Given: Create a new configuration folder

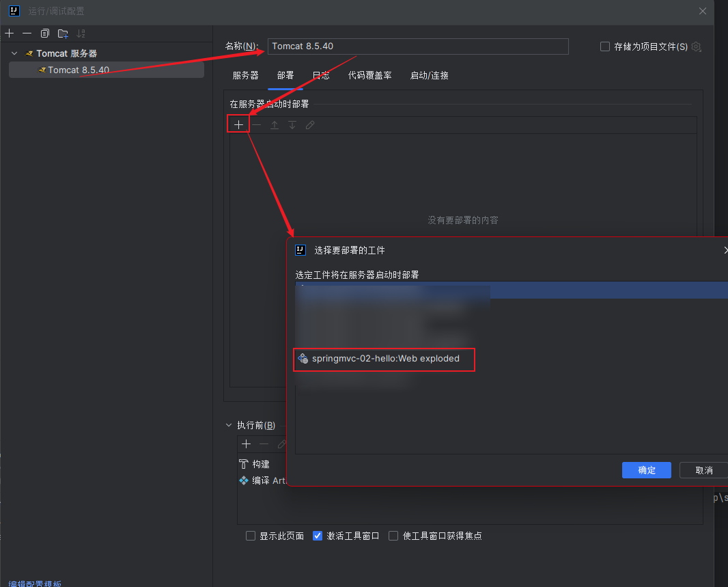Looking at the screenshot, I should coord(63,33).
